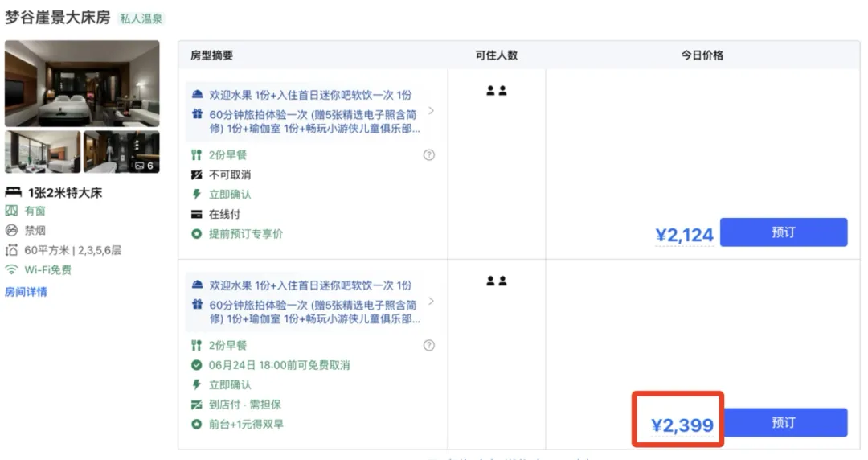Click the green check icon beside 06月24日 cancellation

point(197,364)
